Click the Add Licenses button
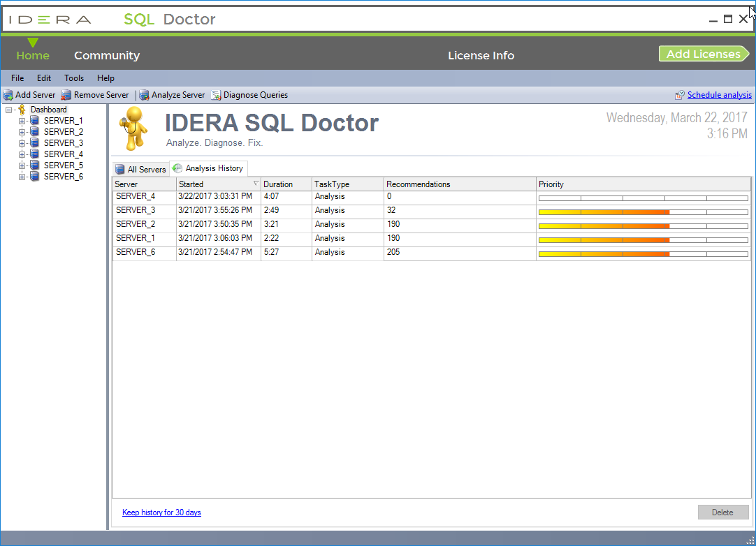The width and height of the screenshot is (756, 546). pyautogui.click(x=703, y=54)
